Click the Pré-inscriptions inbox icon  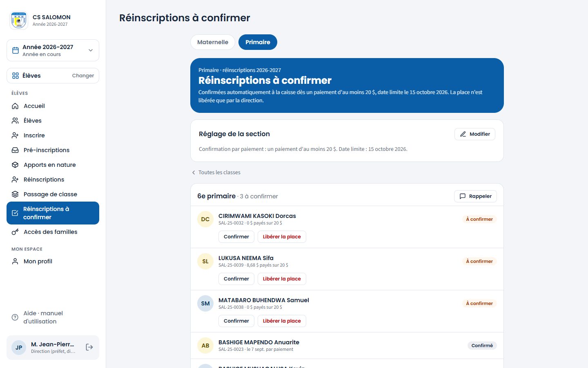tap(15, 150)
